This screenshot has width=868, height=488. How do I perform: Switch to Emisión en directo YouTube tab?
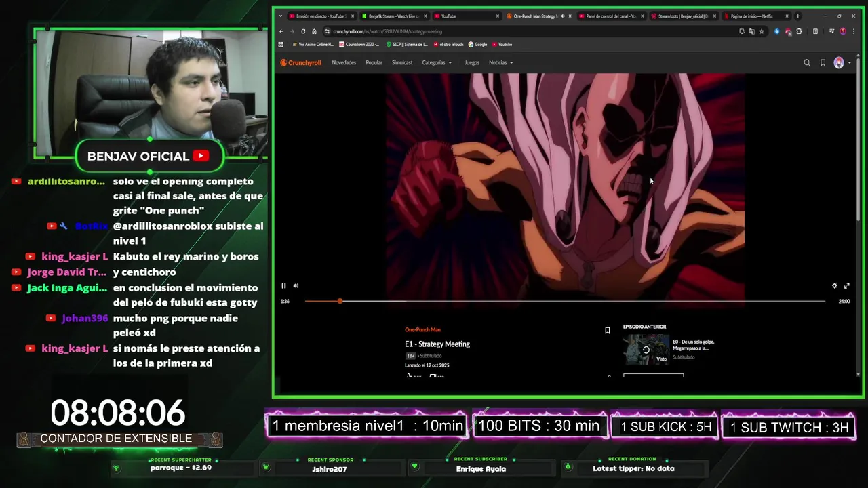point(321,16)
